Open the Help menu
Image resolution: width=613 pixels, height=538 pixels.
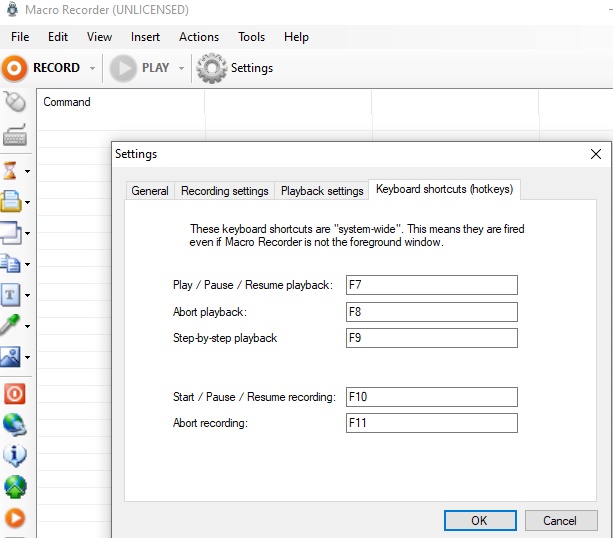click(x=296, y=37)
